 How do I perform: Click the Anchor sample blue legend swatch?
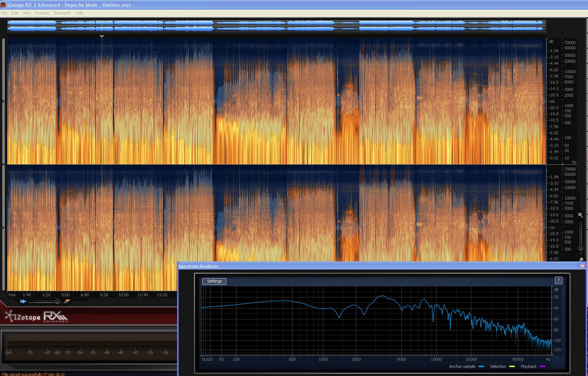point(481,366)
